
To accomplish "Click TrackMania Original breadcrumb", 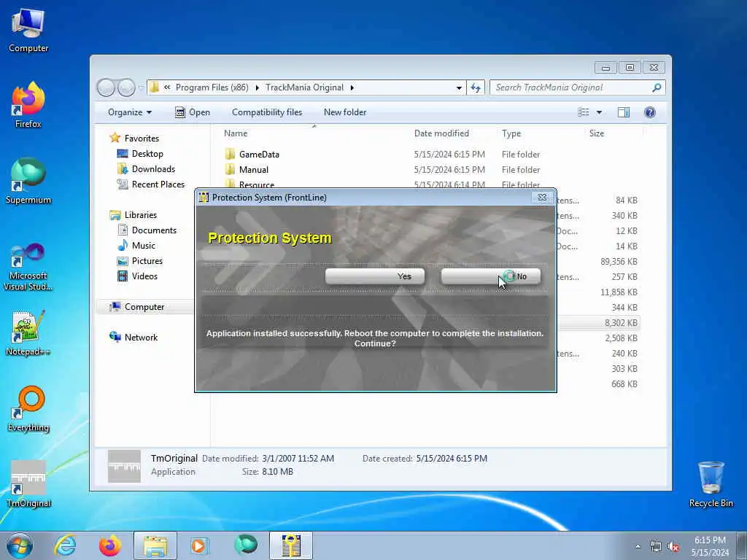I will point(304,87).
